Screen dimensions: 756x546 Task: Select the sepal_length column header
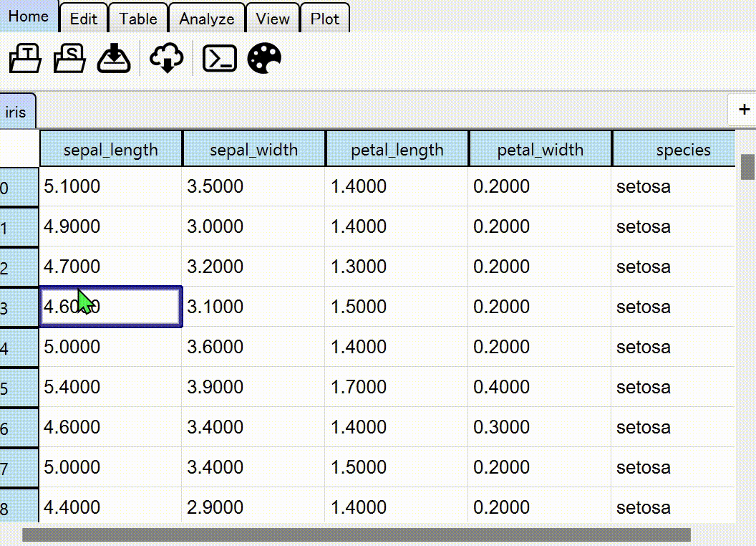(111, 148)
